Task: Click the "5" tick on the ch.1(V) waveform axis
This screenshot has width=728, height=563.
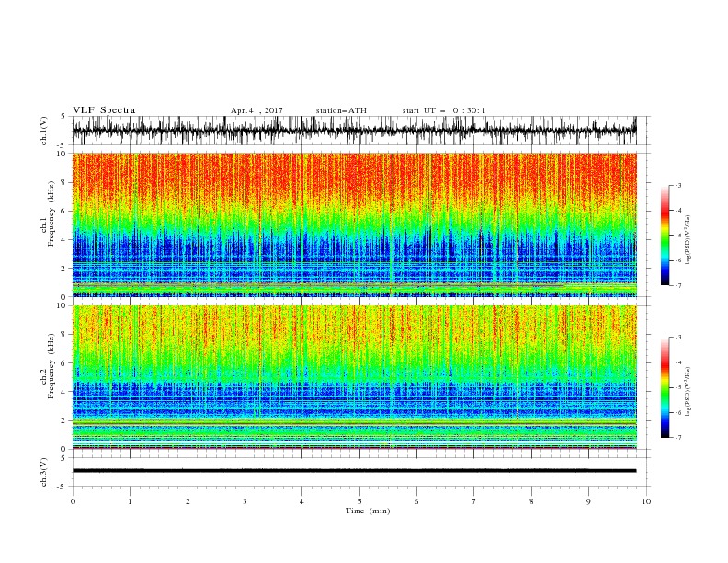Action: (63, 116)
